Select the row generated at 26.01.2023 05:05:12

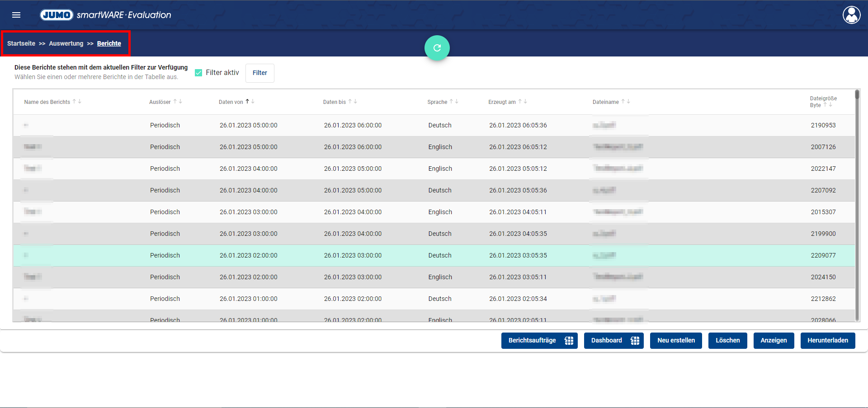pyautogui.click(x=434, y=169)
